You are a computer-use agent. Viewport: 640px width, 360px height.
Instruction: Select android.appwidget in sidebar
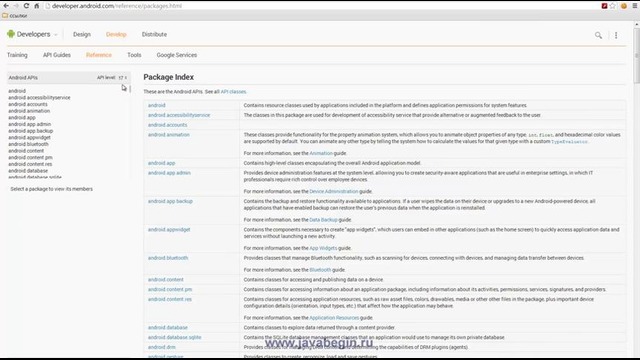tap(29, 138)
